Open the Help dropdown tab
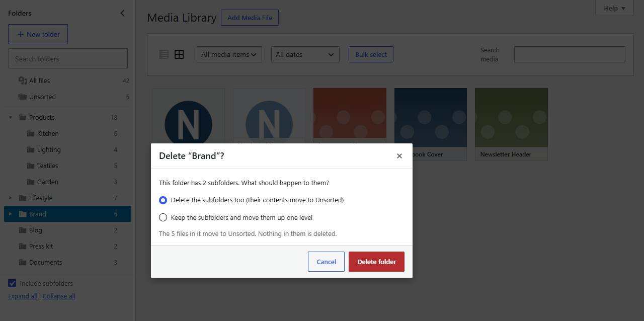This screenshot has height=321, width=644. tap(614, 8)
